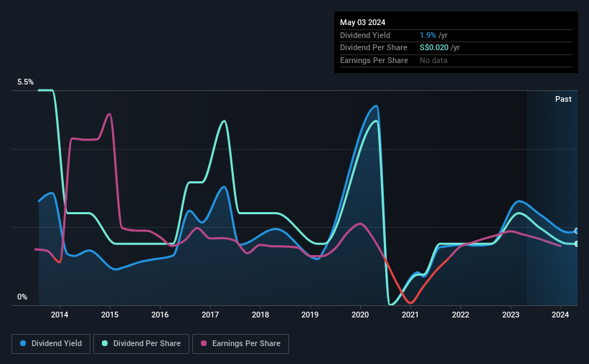The width and height of the screenshot is (589, 364).
Task: Click the 2024 x-axis label
Action: (560, 315)
